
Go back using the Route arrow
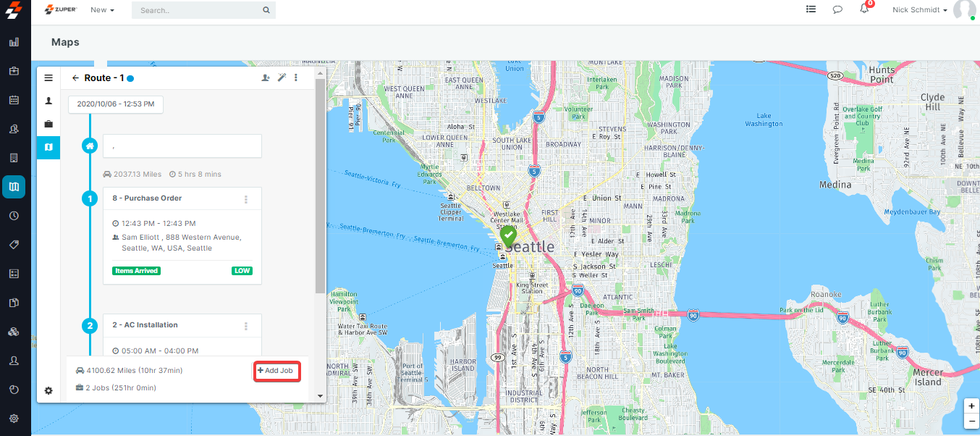pyautogui.click(x=75, y=78)
